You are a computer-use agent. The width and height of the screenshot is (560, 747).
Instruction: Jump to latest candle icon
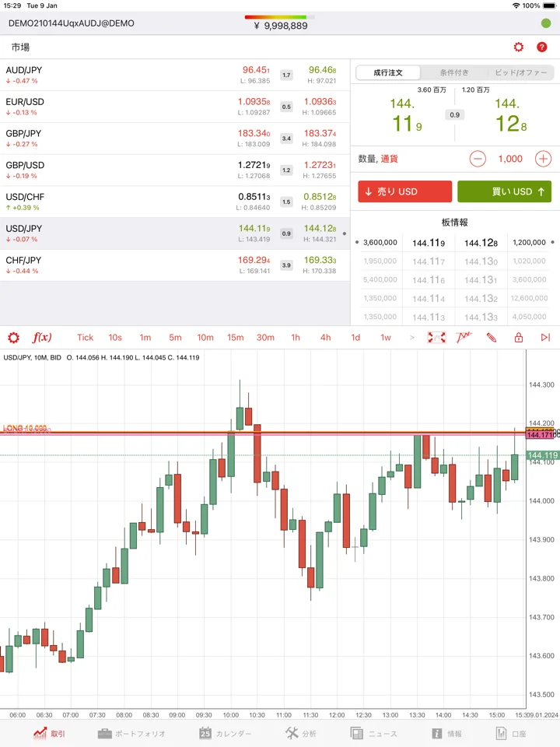(x=545, y=338)
